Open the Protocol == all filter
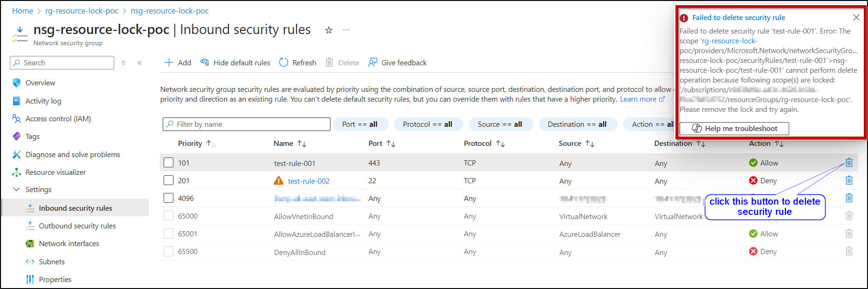The image size is (868, 289). (427, 124)
